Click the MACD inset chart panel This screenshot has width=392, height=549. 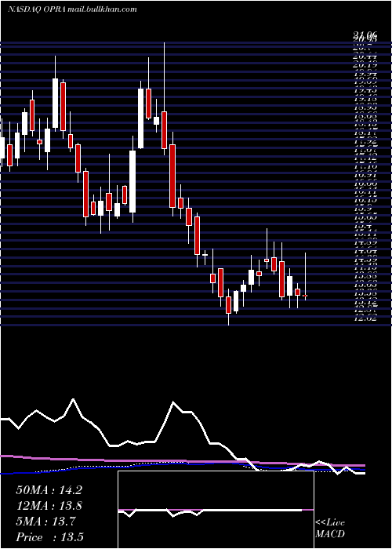tap(216, 510)
